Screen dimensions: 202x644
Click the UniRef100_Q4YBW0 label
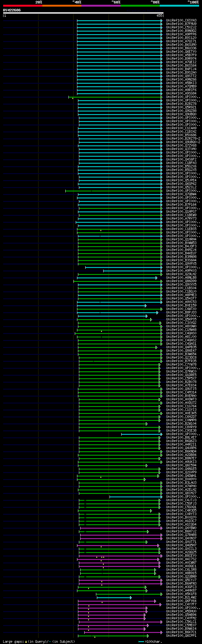[x=181, y=528]
